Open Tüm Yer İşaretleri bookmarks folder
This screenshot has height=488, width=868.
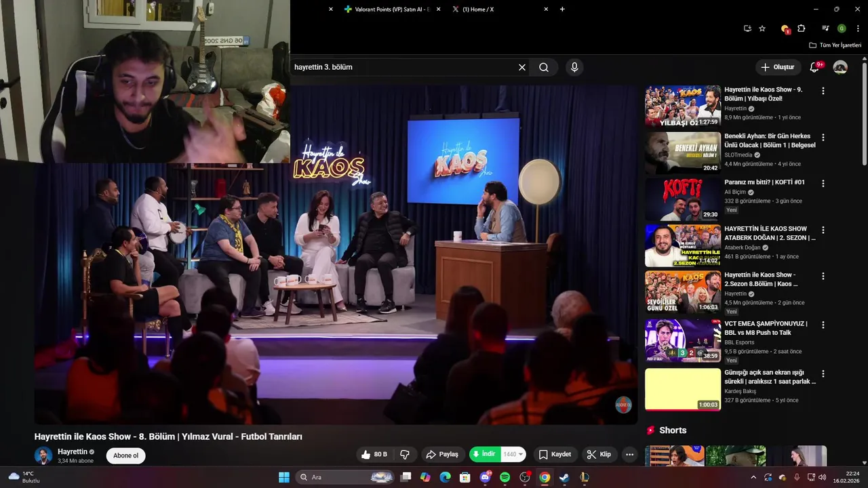835,45
